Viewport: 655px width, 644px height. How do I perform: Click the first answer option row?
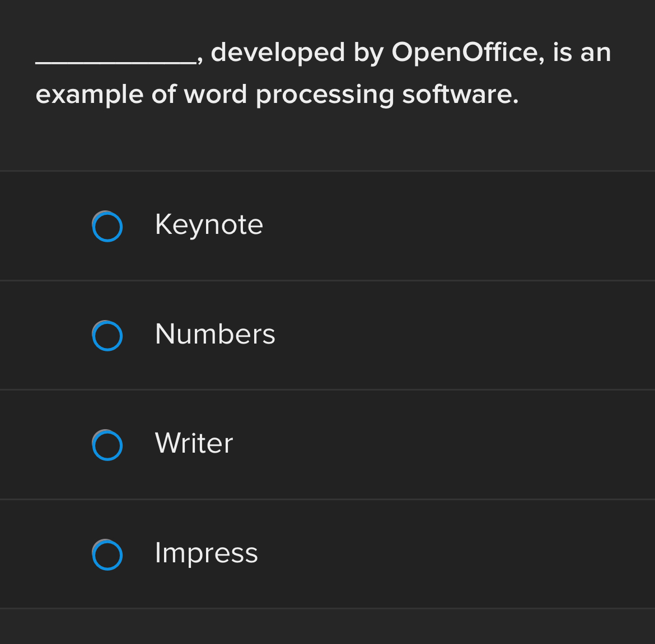coord(327,225)
